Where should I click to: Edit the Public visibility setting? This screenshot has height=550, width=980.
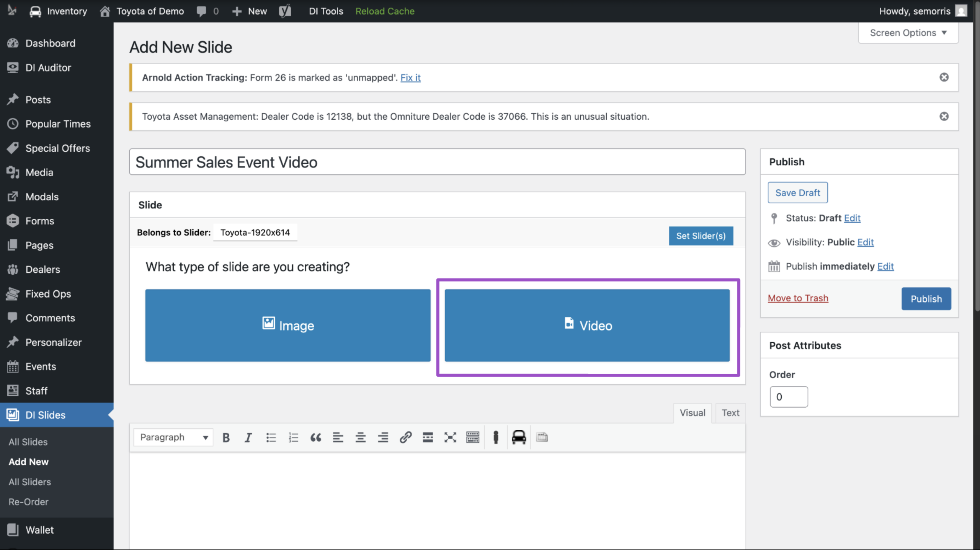(866, 242)
